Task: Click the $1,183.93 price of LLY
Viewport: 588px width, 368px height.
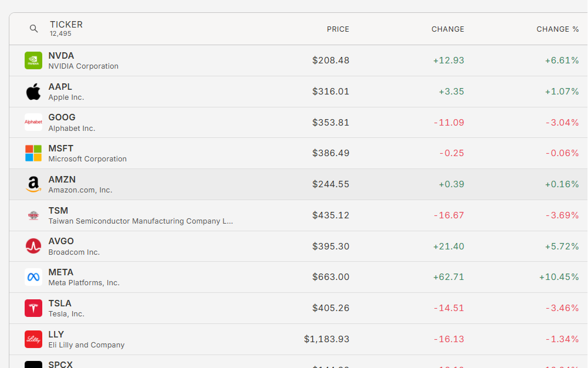Action: pyautogui.click(x=327, y=339)
